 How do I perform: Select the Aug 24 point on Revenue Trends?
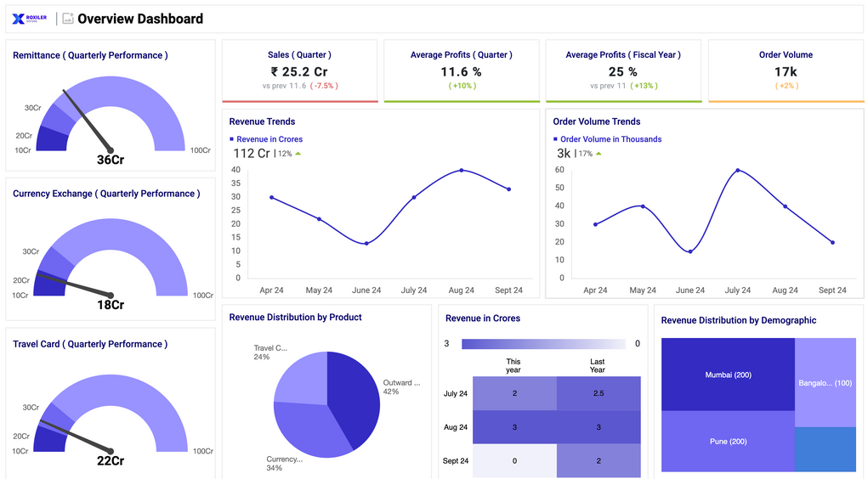[462, 170]
